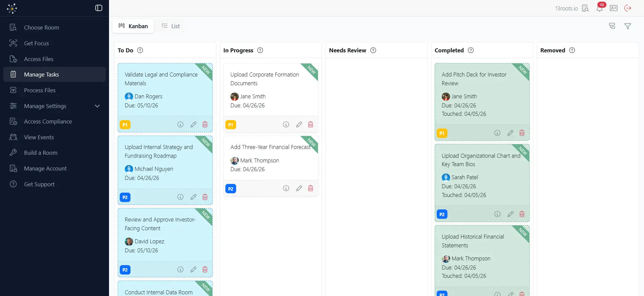Delete the Review and Approve Investor-Facing Content task
Screen dimensions: 644x296
coord(205,269)
